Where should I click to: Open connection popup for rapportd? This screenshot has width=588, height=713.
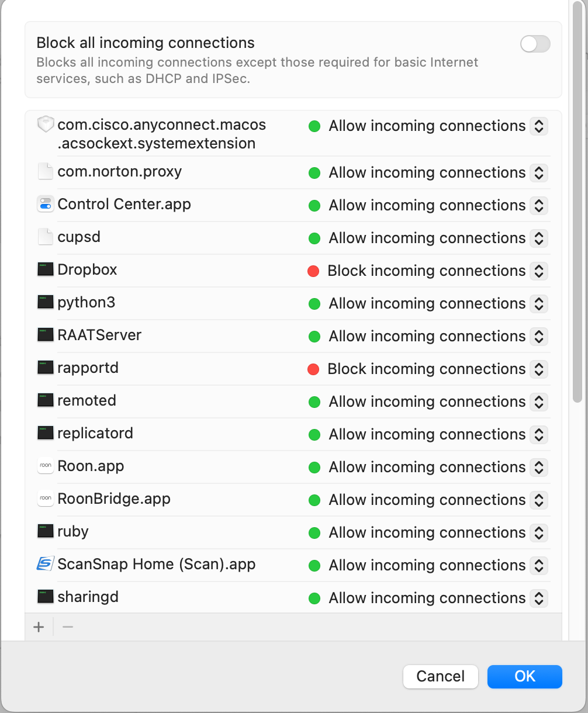(x=539, y=369)
